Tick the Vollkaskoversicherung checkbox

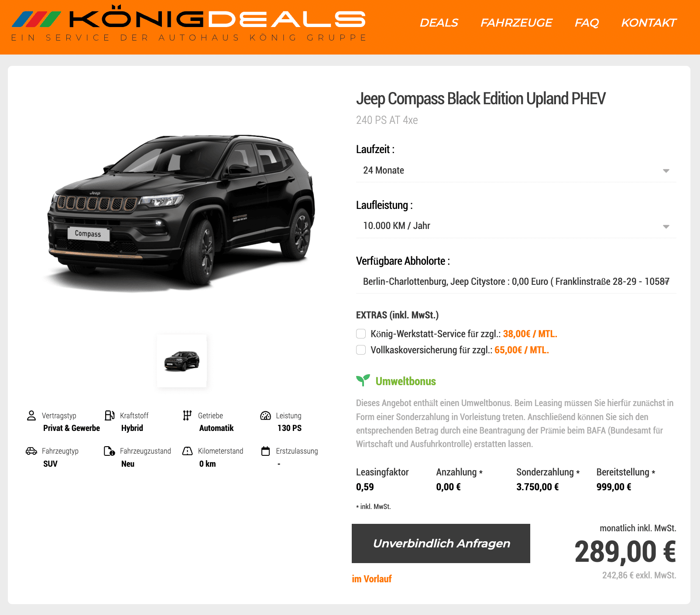click(361, 350)
